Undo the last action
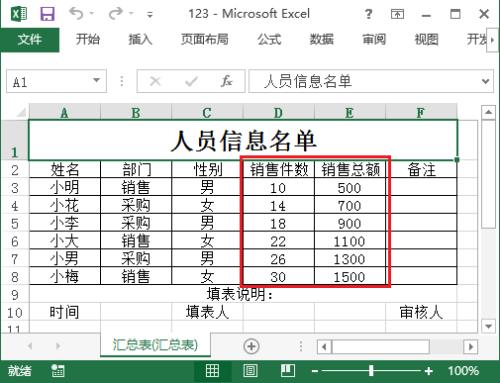 click(76, 14)
